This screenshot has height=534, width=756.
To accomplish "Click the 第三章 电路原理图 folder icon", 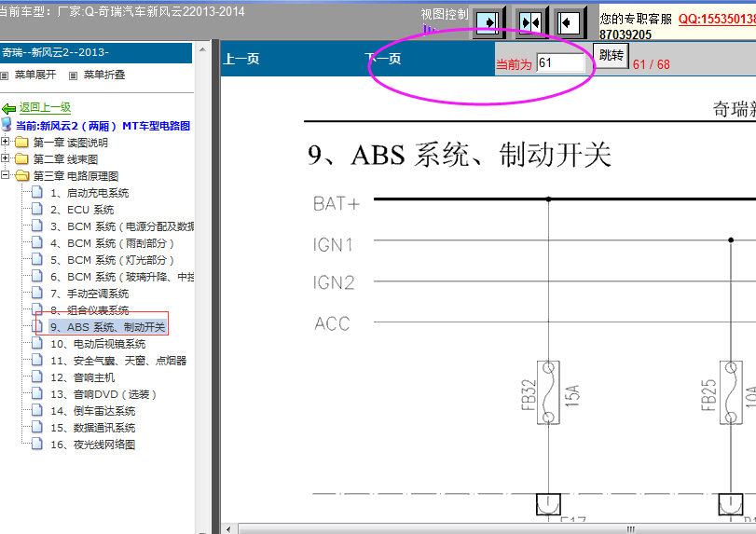I will click(x=21, y=175).
